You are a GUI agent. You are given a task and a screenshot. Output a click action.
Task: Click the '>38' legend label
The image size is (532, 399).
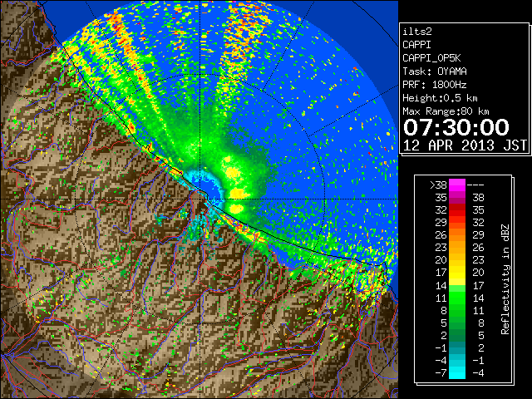tap(438, 185)
